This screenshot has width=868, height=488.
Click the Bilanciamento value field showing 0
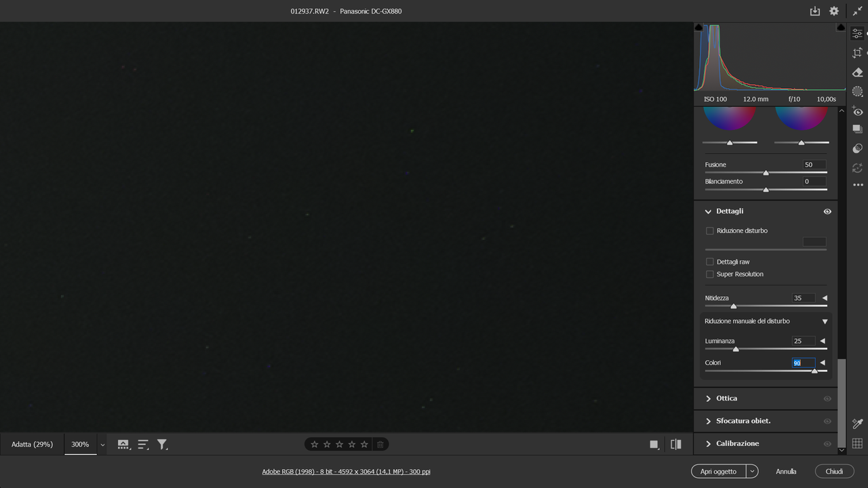click(814, 182)
